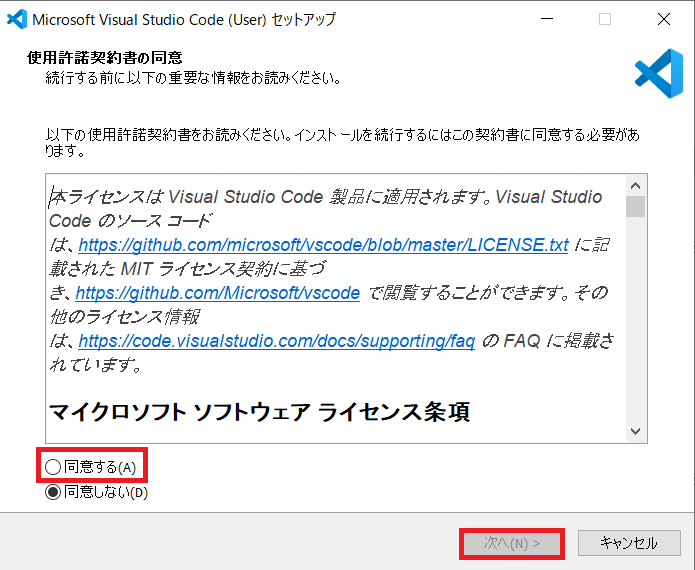The width and height of the screenshot is (695, 570).
Task: Click the title Microsoft Visual Studio Code (User) セットアップ
Action: pyautogui.click(x=184, y=20)
